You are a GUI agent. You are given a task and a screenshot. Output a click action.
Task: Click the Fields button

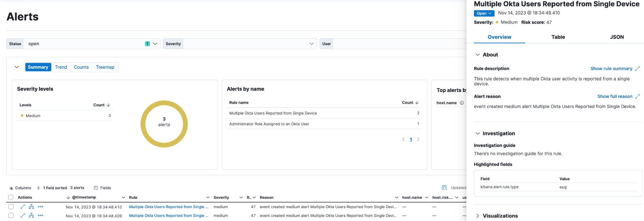pyautogui.click(x=102, y=188)
